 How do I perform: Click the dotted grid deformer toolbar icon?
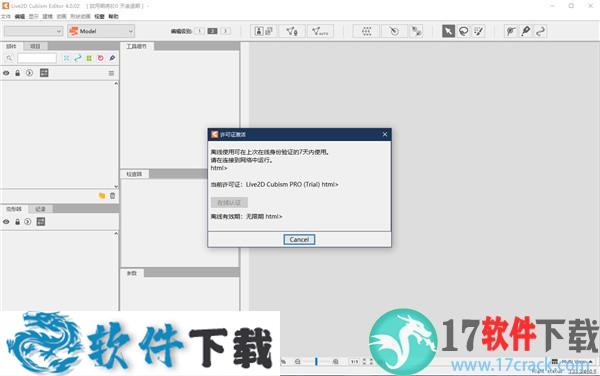pos(367,31)
